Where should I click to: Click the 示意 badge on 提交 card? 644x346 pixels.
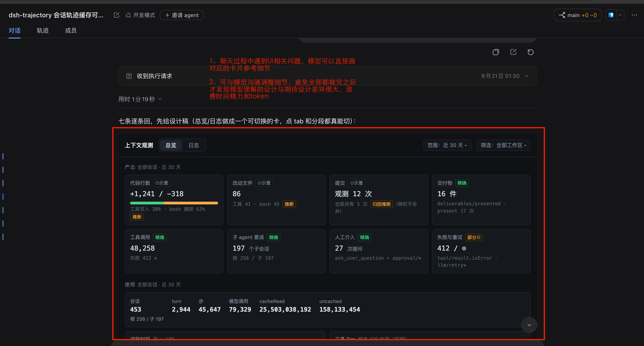point(357,183)
